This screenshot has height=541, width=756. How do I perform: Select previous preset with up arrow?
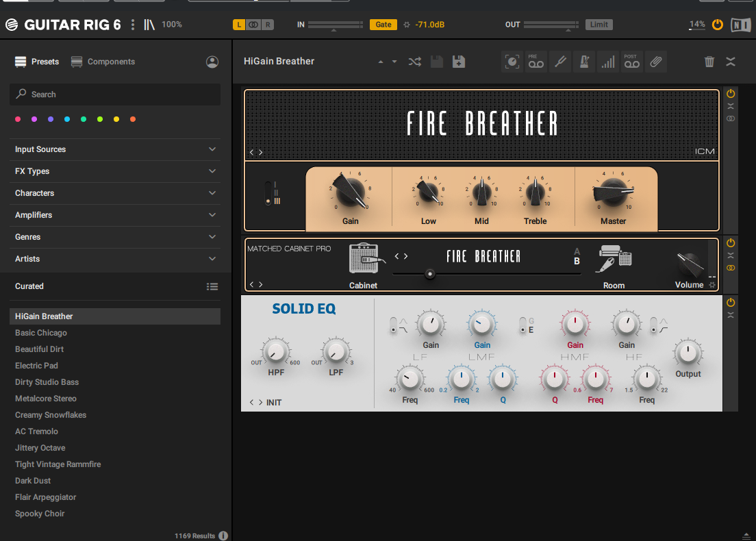381,62
